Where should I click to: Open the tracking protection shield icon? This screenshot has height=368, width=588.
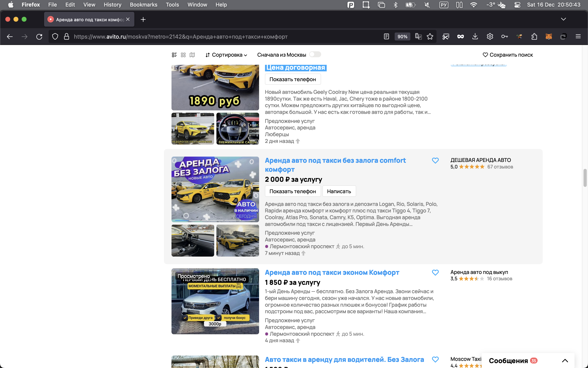tap(55, 37)
